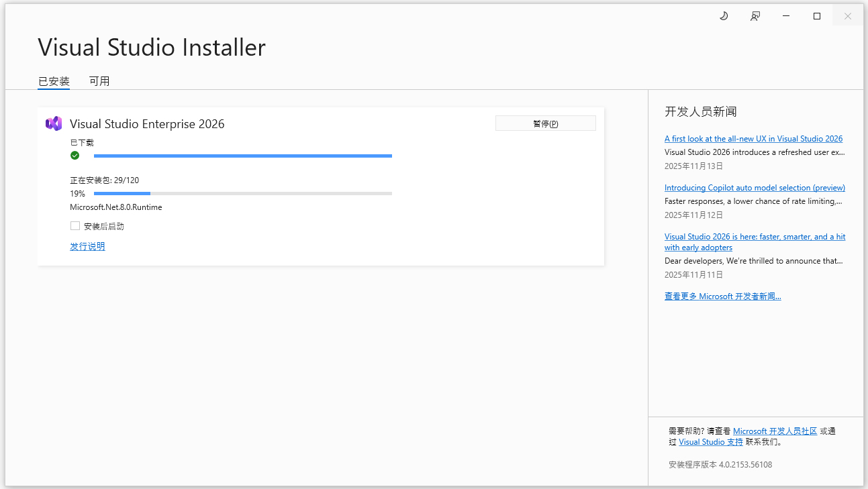Open the all-new UX in Visual Studio 2026 article
The width and height of the screenshot is (868, 489).
(753, 139)
